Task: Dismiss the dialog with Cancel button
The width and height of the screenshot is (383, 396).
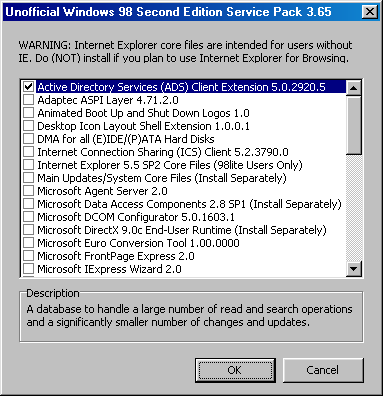Action: click(x=323, y=370)
